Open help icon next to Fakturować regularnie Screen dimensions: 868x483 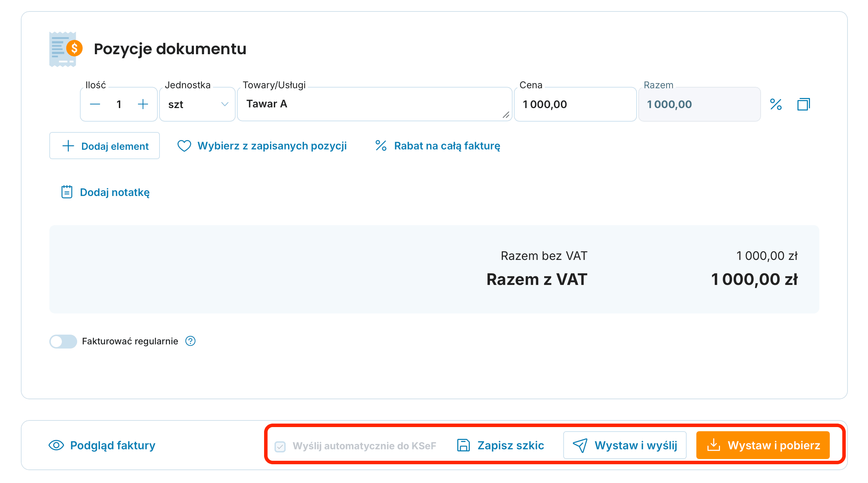pos(190,341)
